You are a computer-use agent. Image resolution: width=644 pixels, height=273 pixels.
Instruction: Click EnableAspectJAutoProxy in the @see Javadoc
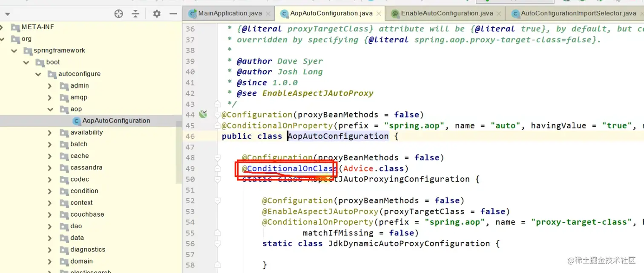(318, 93)
